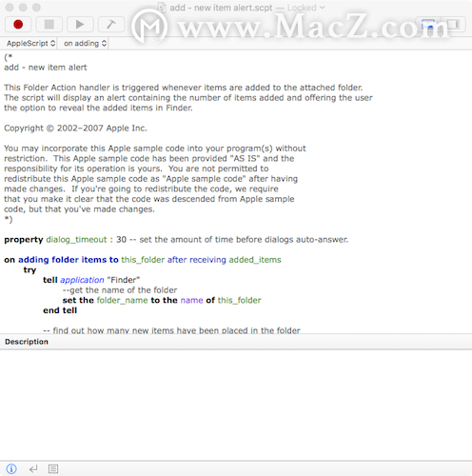This screenshot has height=476, width=472.
Task: Click the 'Copyright © 2002–2007 Apple Inc.' line
Action: click(75, 129)
